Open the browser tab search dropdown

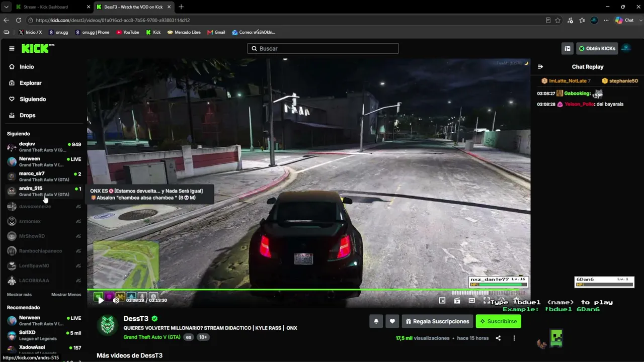tap(6, 7)
